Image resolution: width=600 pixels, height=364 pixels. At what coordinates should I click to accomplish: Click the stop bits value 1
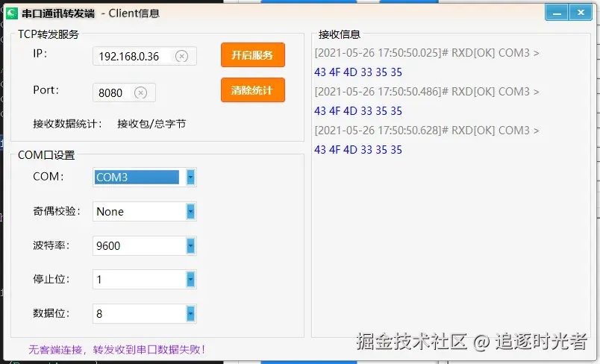99,280
